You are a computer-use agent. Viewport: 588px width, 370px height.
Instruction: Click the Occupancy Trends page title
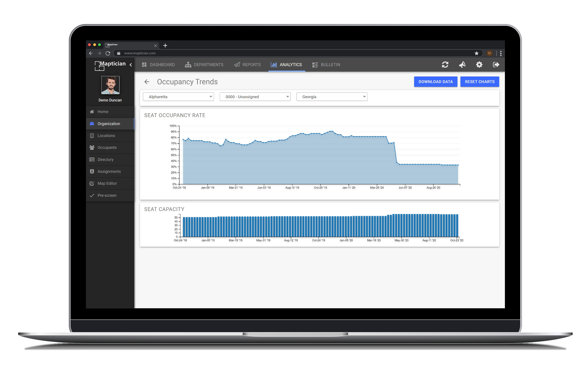click(x=187, y=82)
